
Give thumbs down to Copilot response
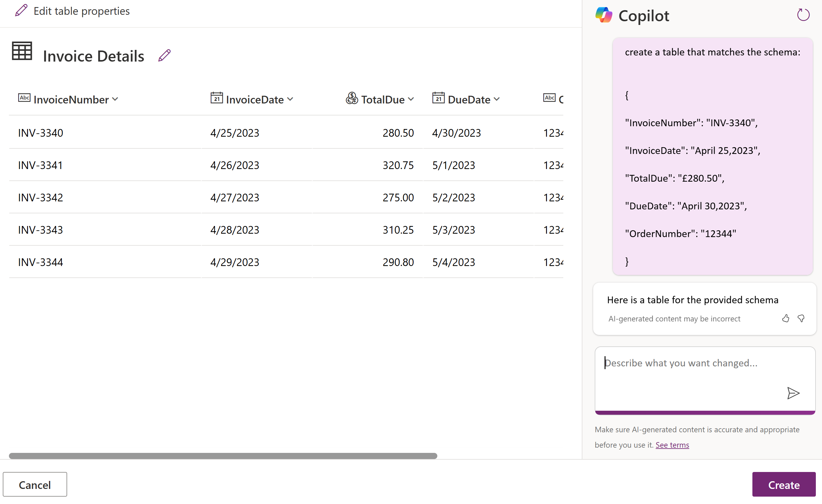point(801,319)
